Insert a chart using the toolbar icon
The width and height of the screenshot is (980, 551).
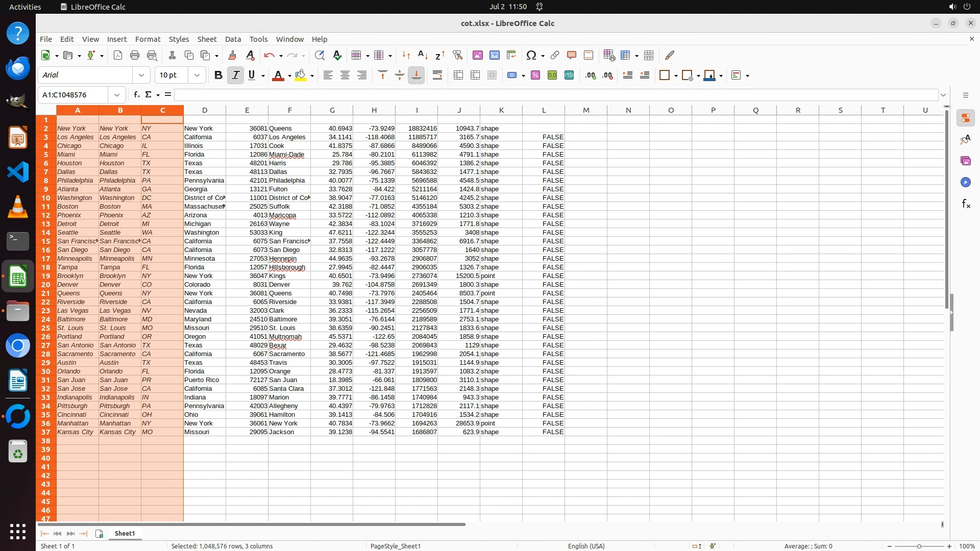[x=494, y=55]
